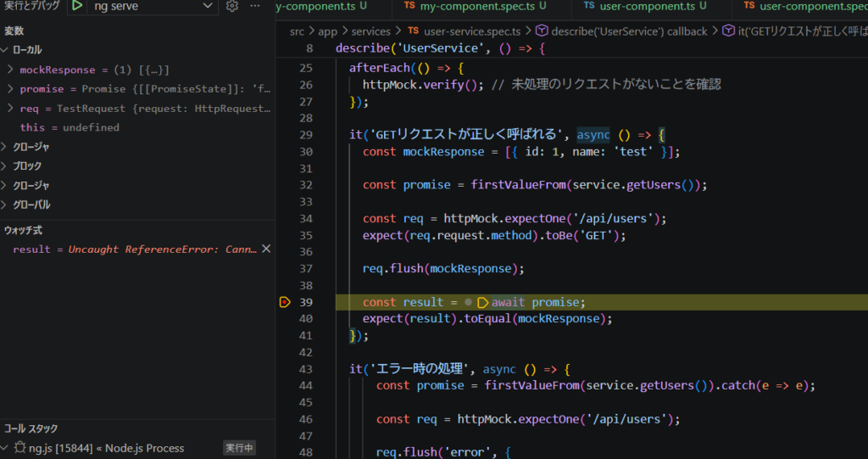Screen dimensions: 868x459
Task: Click the TS file icon on my-component.spec.ts tab
Action: pyautogui.click(x=410, y=6)
